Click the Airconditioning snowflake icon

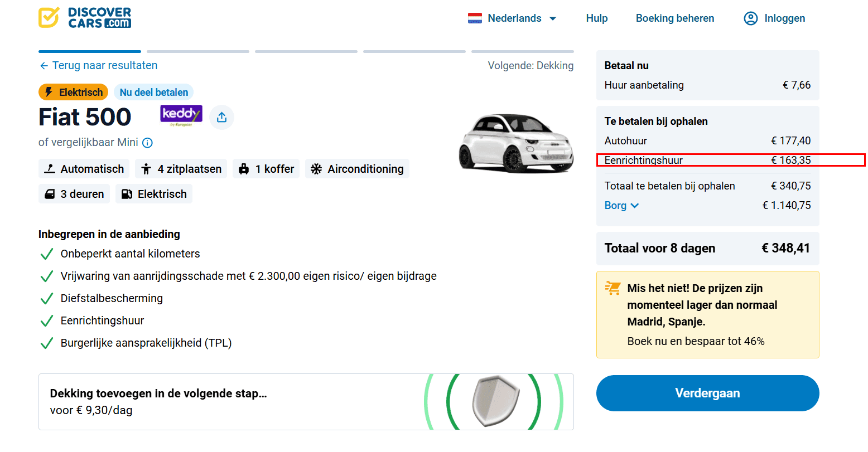coord(316,169)
